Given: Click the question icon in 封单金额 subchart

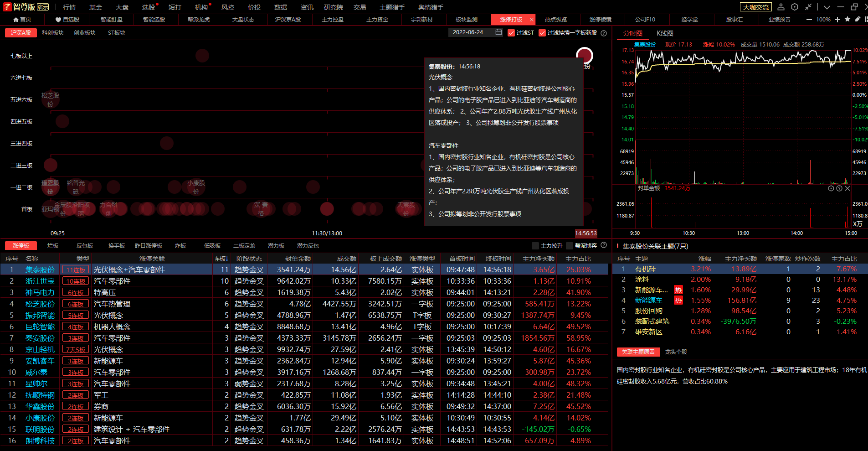Looking at the screenshot, I should coord(839,188).
